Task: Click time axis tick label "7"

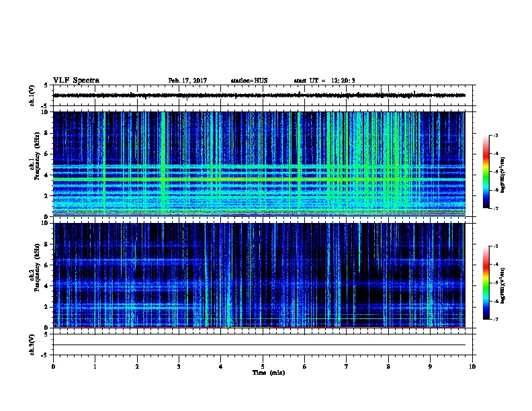Action: [x=347, y=367]
